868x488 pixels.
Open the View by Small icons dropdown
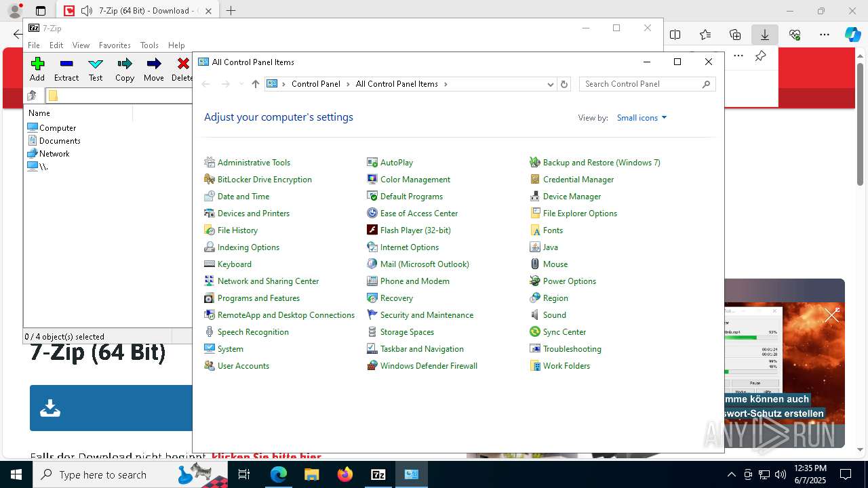642,118
